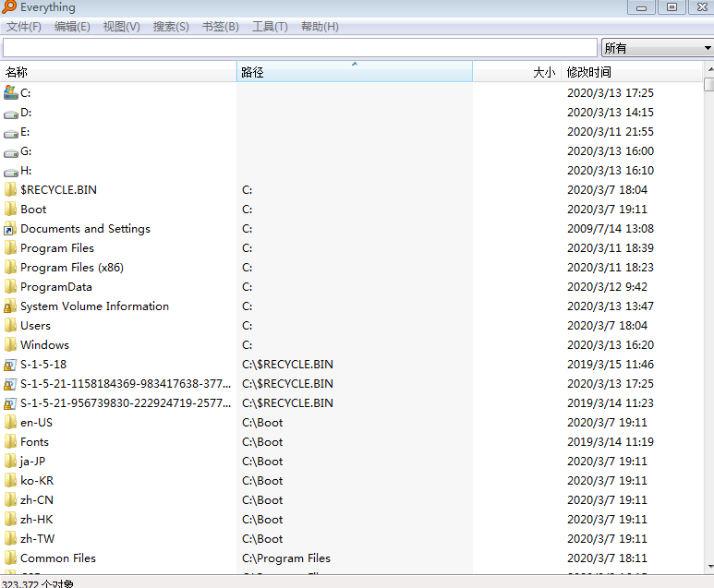Select the Program Files (x86) name
The width and height of the screenshot is (714, 588).
(72, 267)
